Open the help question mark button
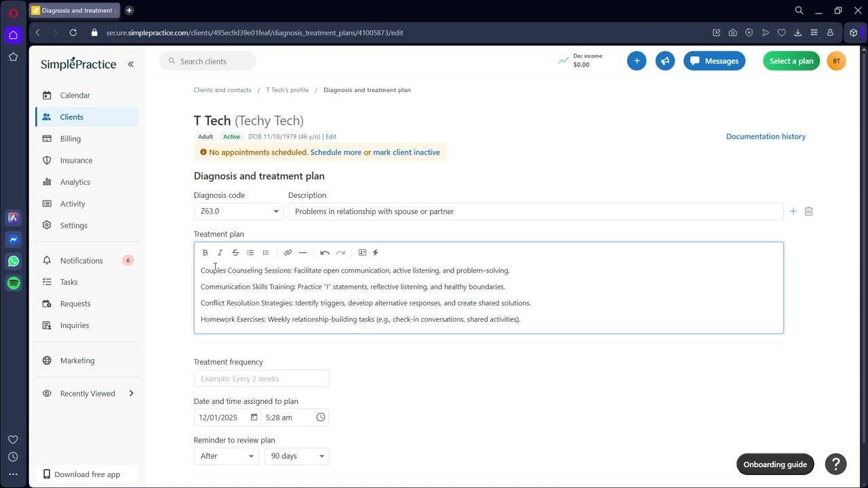The width and height of the screenshot is (868, 488). coord(836,464)
